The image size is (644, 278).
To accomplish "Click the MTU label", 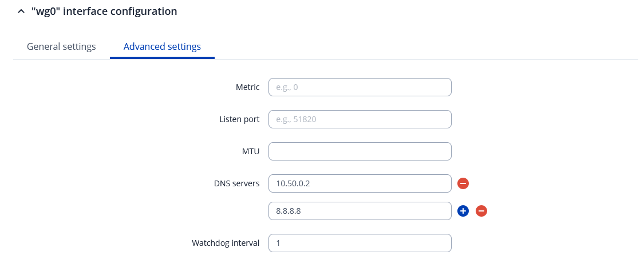I will (250, 151).
